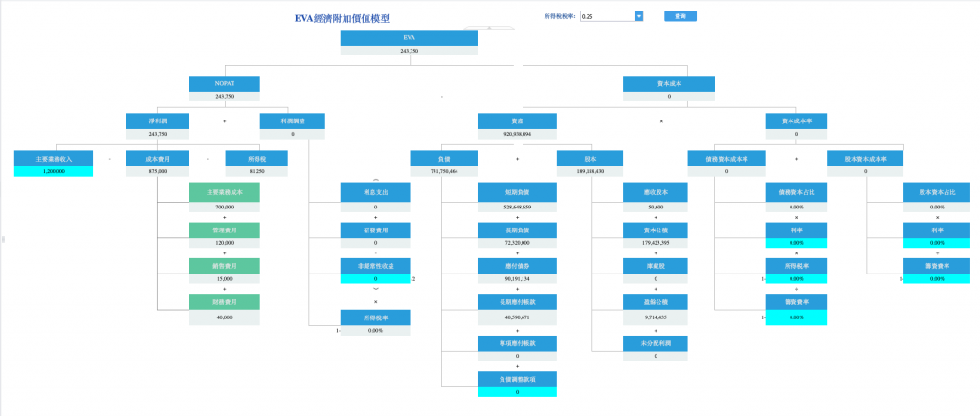Click the 9,714,435 value
The width and height of the screenshot is (980, 416).
pos(655,317)
